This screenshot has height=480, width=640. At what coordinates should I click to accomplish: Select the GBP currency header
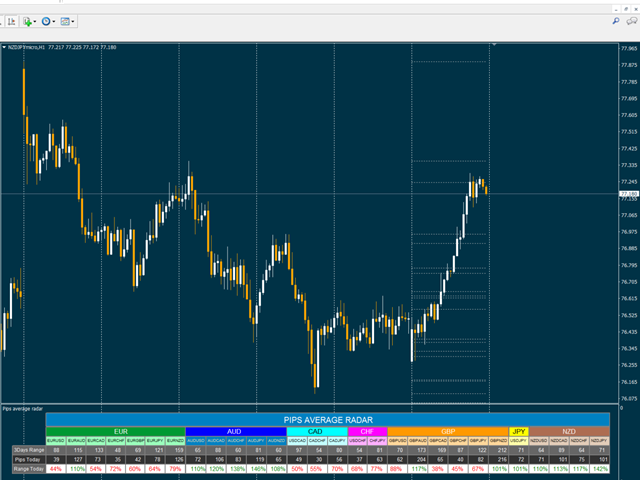tap(448, 431)
